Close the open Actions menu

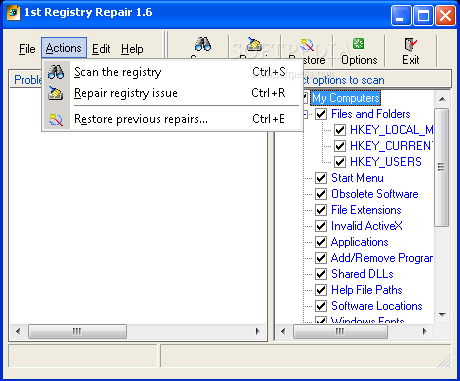pyautogui.click(x=64, y=48)
